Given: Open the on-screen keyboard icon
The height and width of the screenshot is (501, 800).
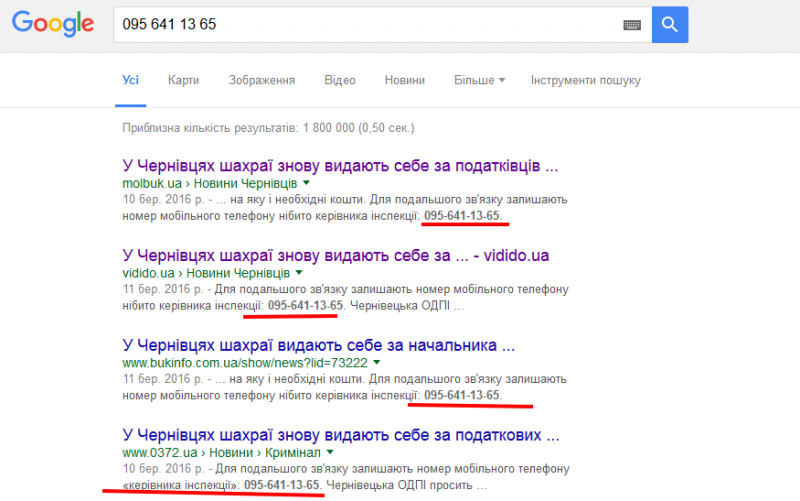Looking at the screenshot, I should point(632,25).
